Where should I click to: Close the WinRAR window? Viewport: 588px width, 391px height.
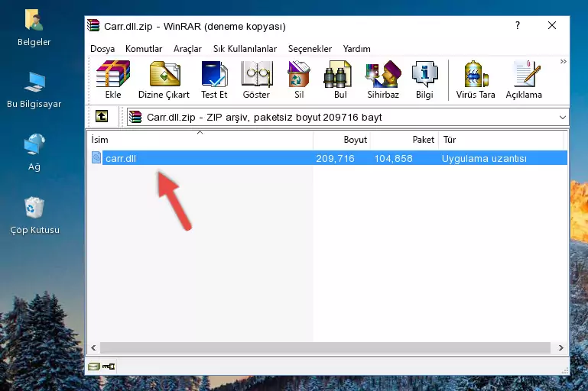click(552, 25)
